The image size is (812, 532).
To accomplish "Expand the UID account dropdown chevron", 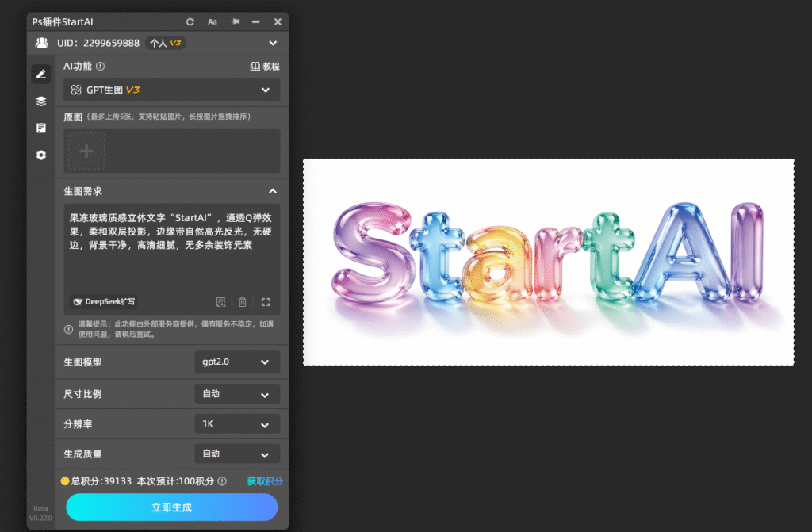I will pos(273,43).
